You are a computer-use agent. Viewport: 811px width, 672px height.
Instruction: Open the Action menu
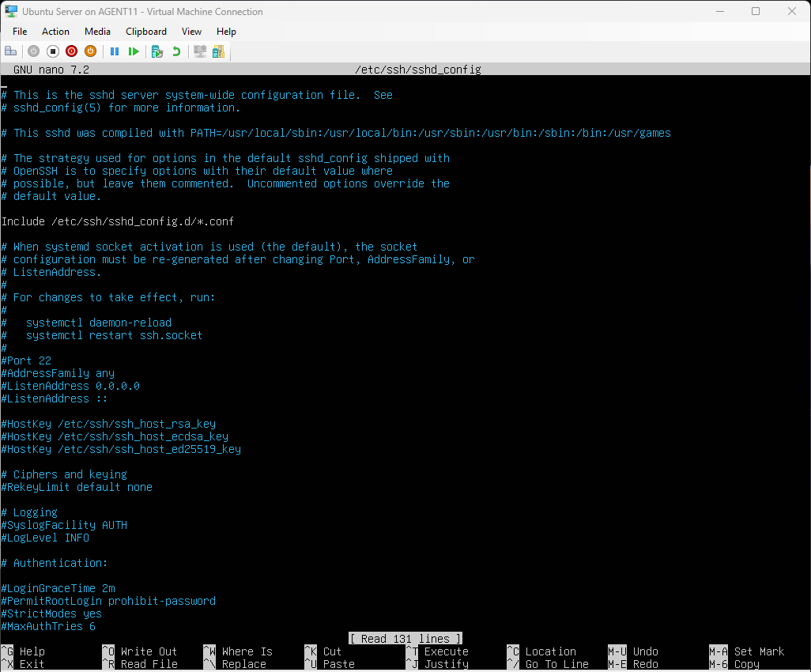click(x=55, y=32)
